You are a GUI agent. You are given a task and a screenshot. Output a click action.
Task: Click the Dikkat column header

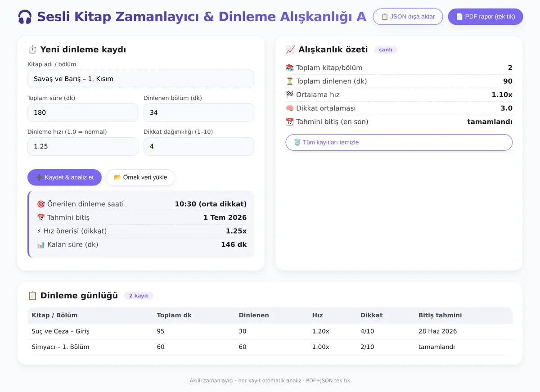[372, 315]
